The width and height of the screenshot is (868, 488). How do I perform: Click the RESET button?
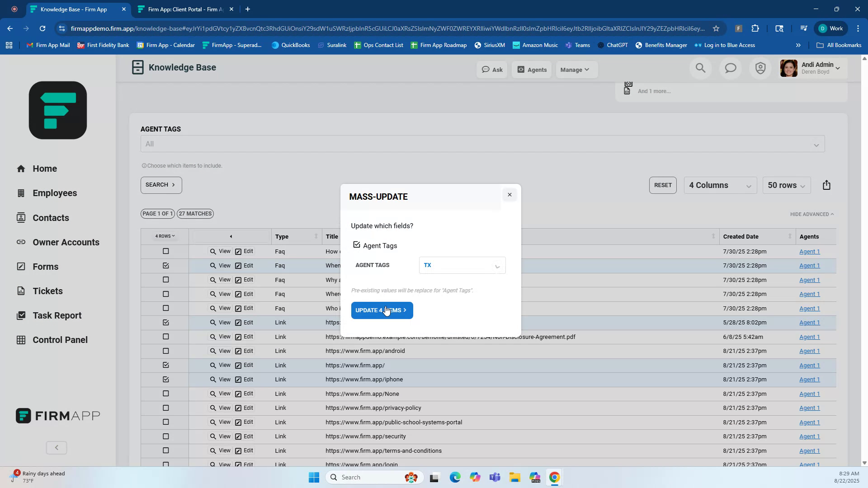pyautogui.click(x=662, y=185)
